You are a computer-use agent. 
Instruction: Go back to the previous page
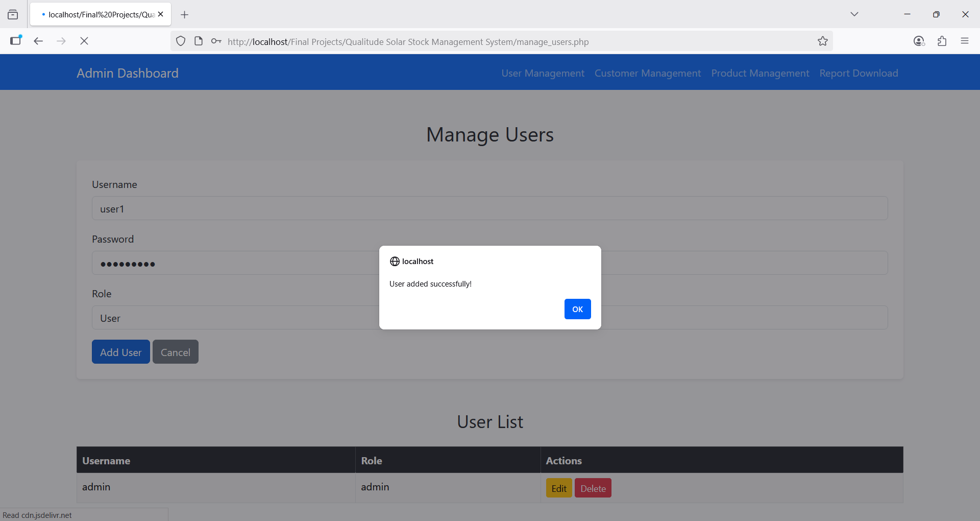click(38, 41)
